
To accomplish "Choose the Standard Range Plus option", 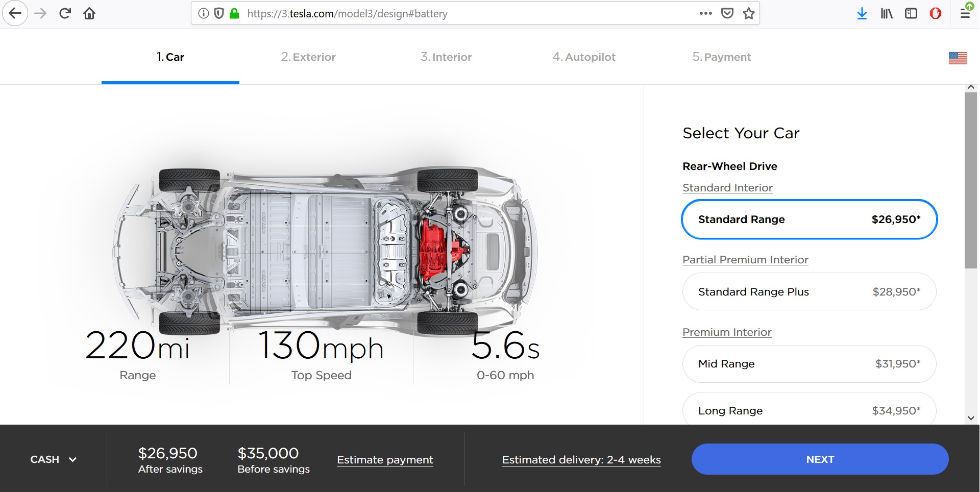I will tap(809, 292).
